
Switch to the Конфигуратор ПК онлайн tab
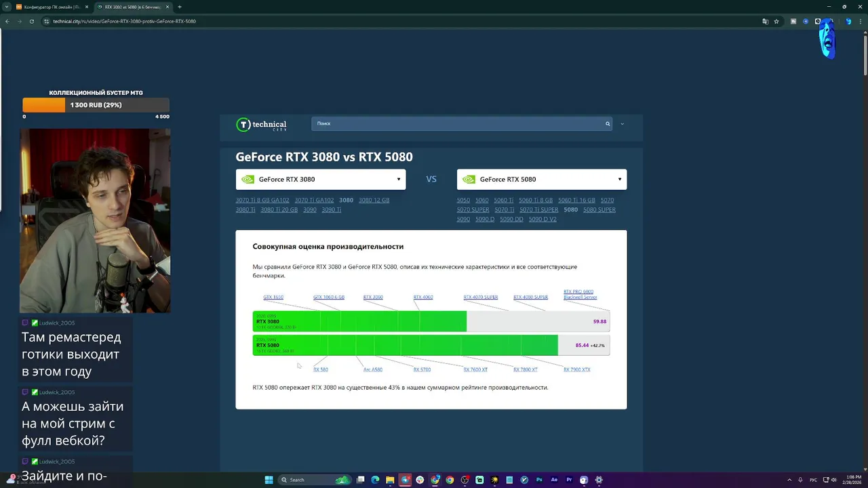tap(52, 7)
